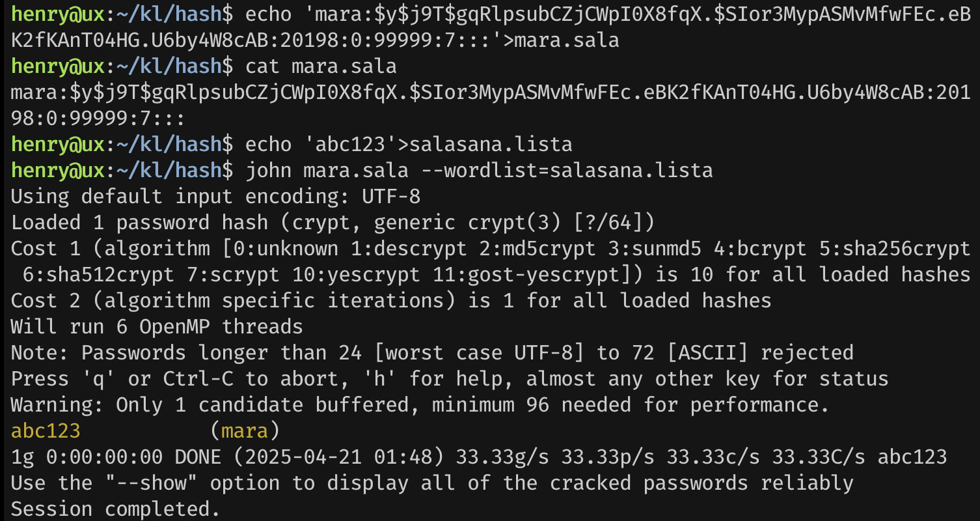Click the DONE timestamp 2025-04-21 01:48
The width and height of the screenshot is (980, 521).
[x=338, y=457]
